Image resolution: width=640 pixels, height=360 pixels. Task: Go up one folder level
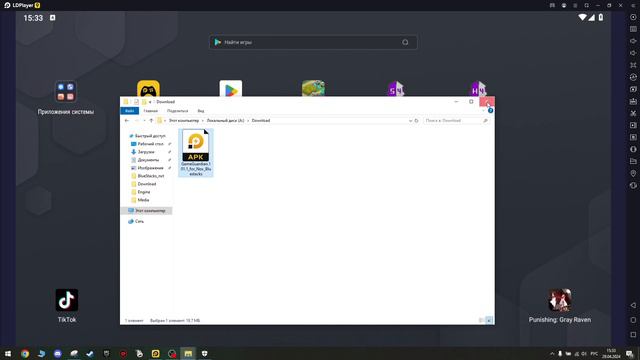[151, 120]
